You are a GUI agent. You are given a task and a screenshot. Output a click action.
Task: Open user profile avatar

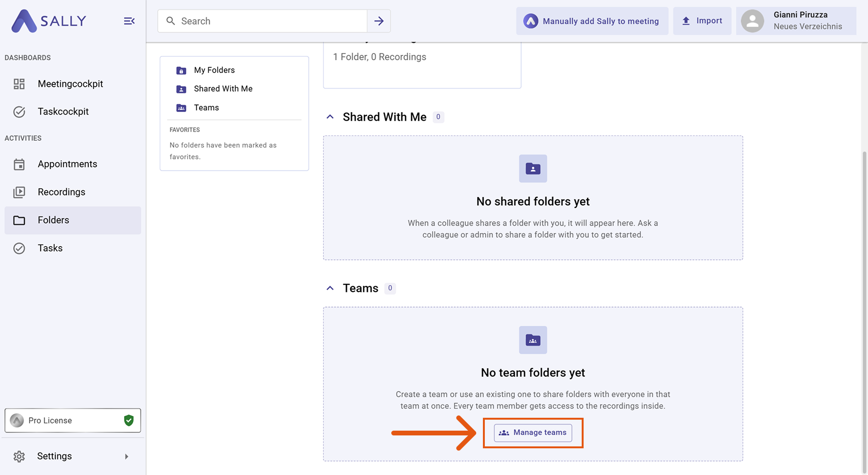click(x=753, y=21)
